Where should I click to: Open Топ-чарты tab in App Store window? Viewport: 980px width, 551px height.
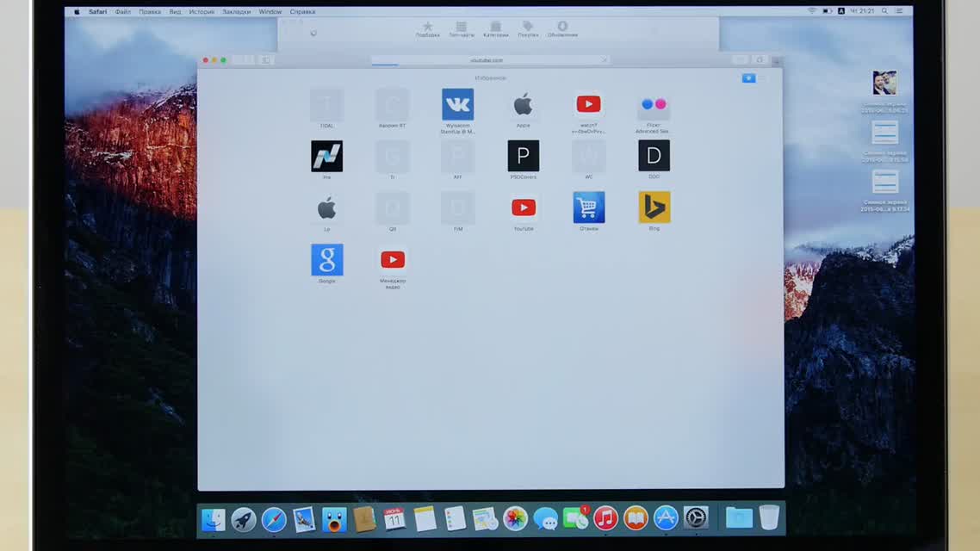pyautogui.click(x=462, y=29)
